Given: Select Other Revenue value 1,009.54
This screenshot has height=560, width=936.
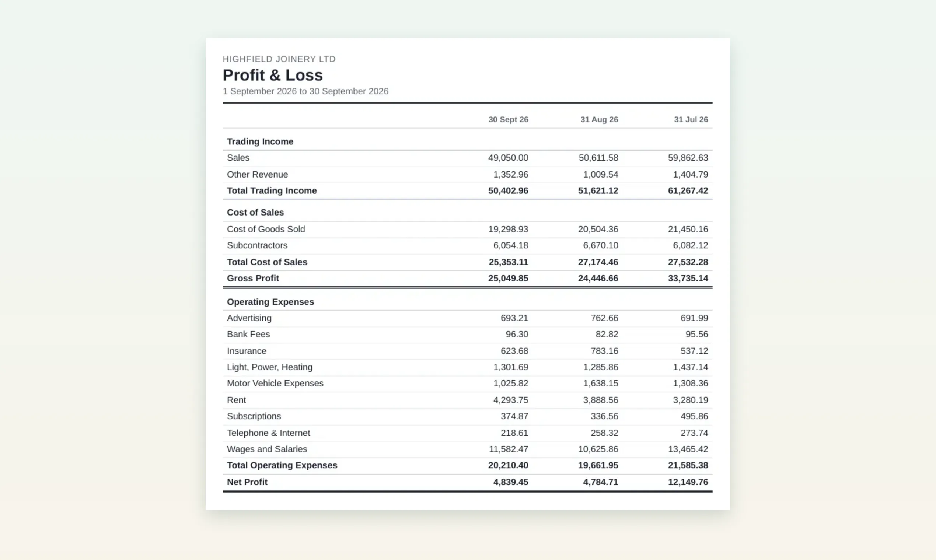Looking at the screenshot, I should coord(600,174).
